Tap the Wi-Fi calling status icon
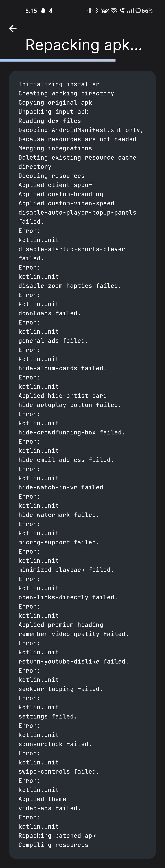165x868 pixels. tap(123, 11)
